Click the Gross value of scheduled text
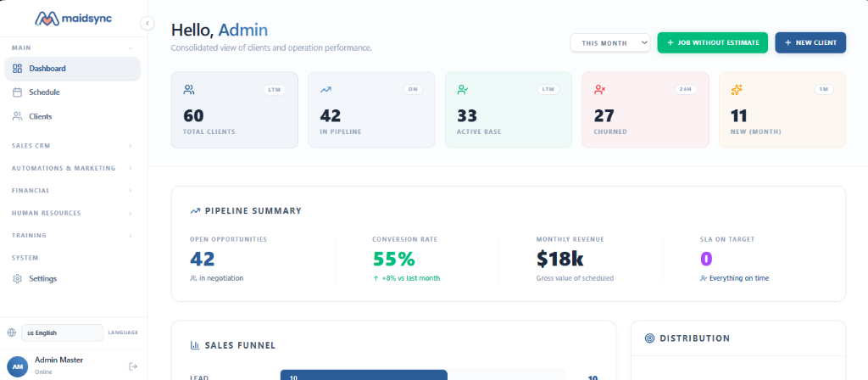 point(575,278)
